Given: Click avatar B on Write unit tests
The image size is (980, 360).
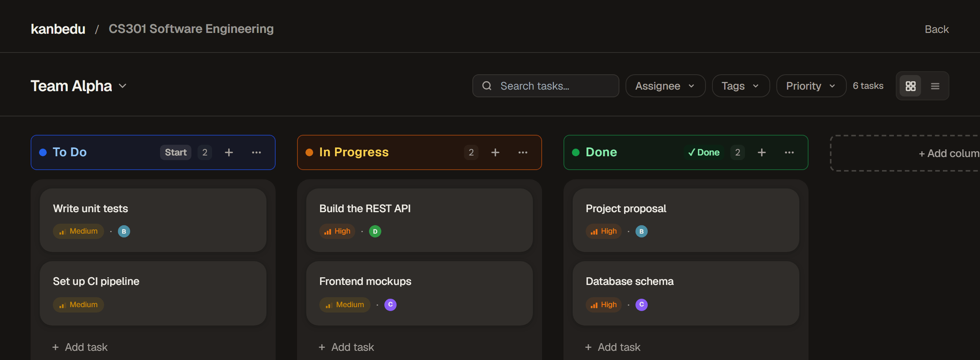Looking at the screenshot, I should tap(124, 231).
